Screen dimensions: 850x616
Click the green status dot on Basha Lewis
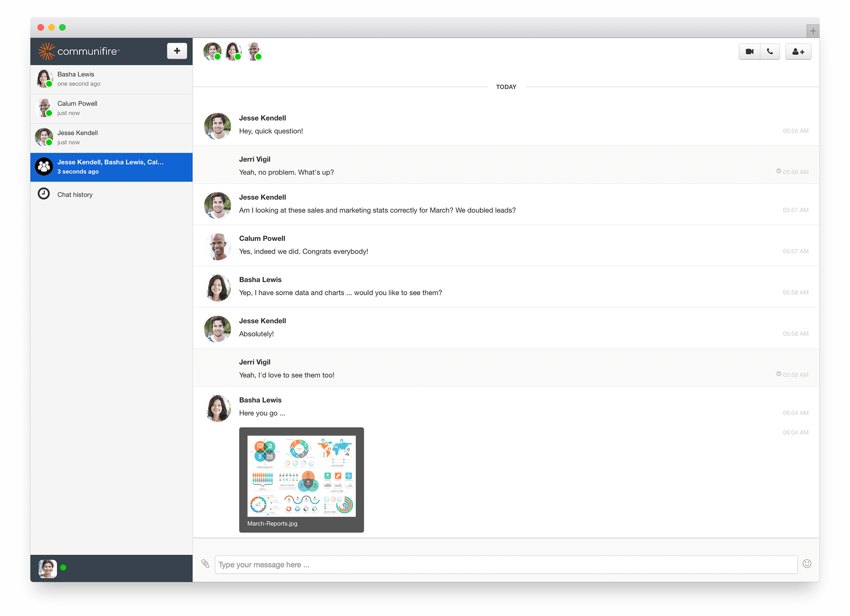pos(50,85)
